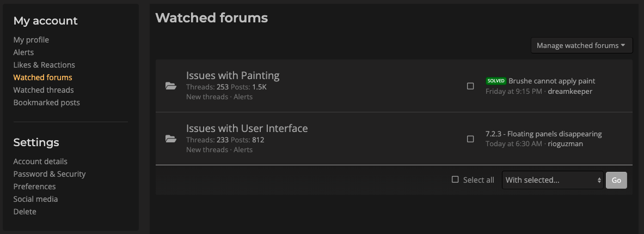View rioguzman user profile
This screenshot has height=234, width=644.
click(x=565, y=144)
